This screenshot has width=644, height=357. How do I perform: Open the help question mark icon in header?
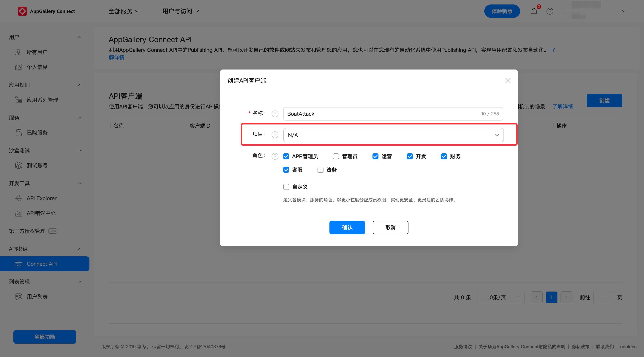click(550, 11)
